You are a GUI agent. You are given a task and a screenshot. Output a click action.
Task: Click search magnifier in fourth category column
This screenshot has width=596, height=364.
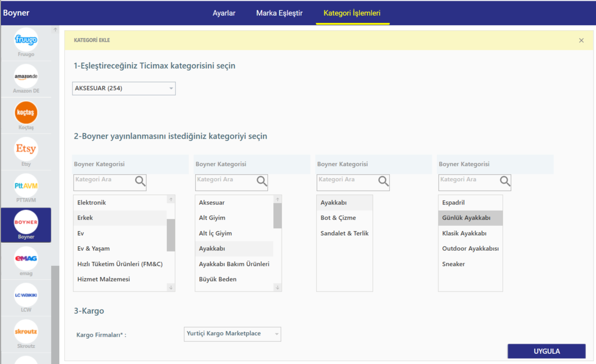click(x=505, y=182)
